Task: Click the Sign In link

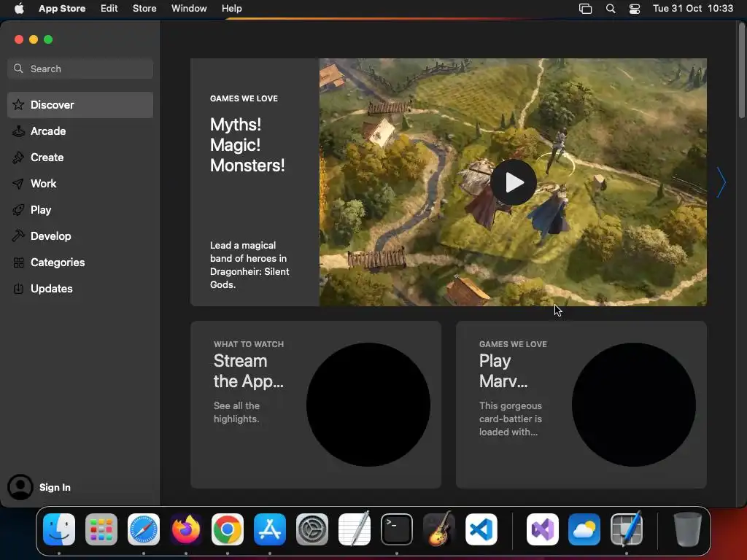Action: pyautogui.click(x=55, y=487)
